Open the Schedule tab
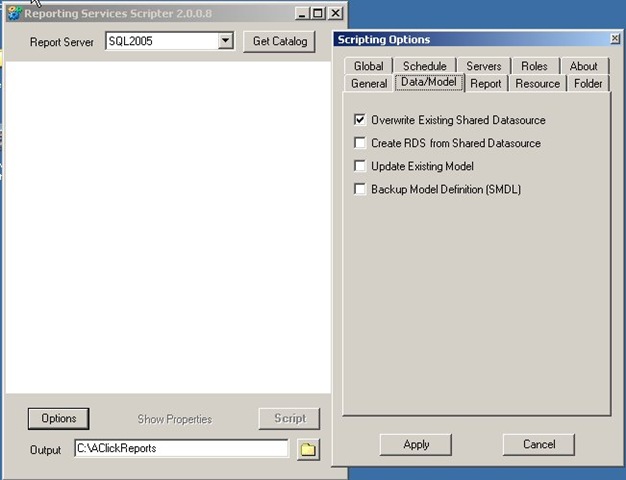The width and height of the screenshot is (626, 480). pyautogui.click(x=424, y=66)
